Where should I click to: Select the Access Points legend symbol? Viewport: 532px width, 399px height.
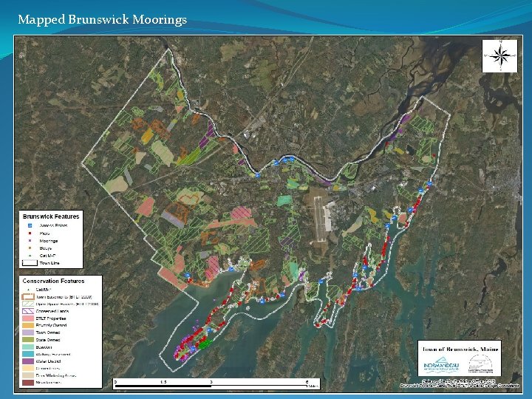[30, 225]
